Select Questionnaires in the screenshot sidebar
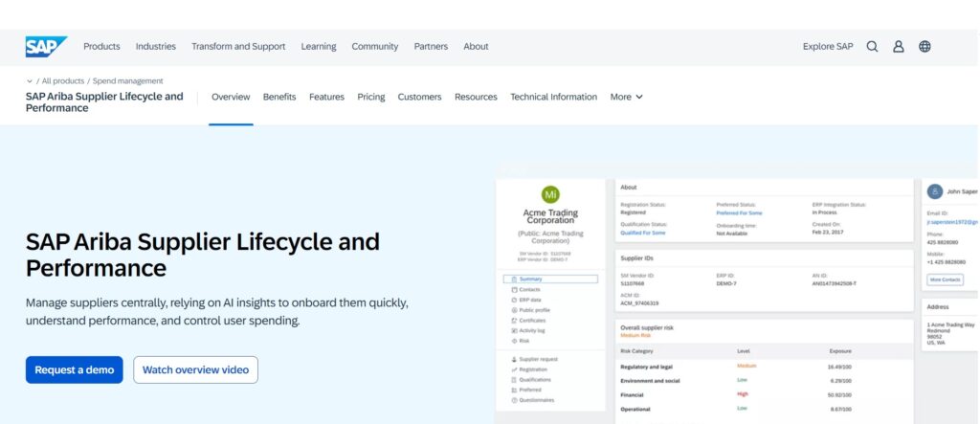 click(532, 400)
